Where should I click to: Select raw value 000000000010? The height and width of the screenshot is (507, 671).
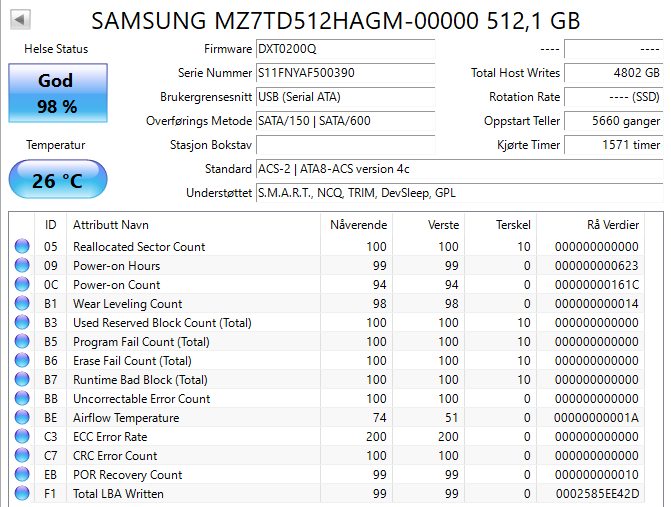pyautogui.click(x=597, y=475)
